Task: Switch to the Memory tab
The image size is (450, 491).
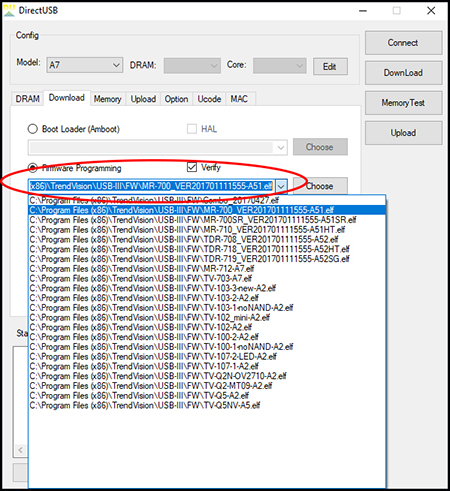Action: click(107, 99)
